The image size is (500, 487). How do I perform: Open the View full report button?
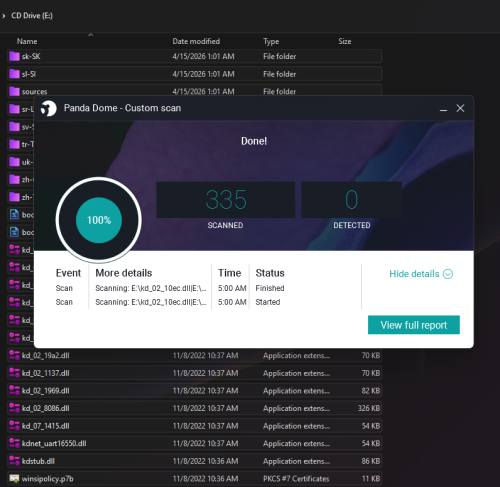[x=414, y=325]
